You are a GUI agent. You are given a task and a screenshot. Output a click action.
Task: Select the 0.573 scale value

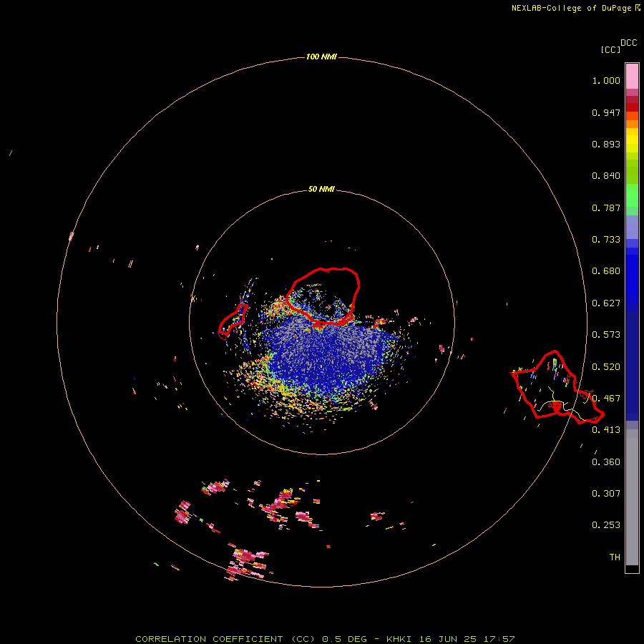[x=606, y=335]
